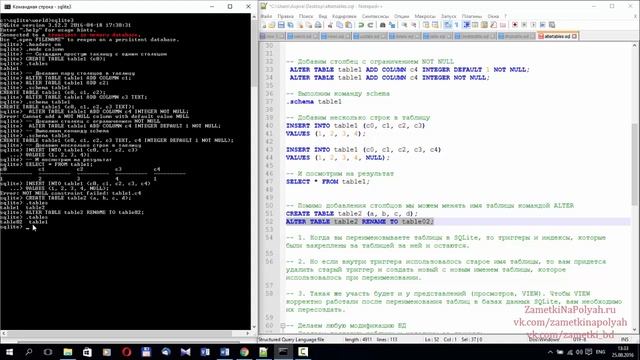Collapse the fold marker at line 60
Screen dimensions: 640x360
(282, 326)
